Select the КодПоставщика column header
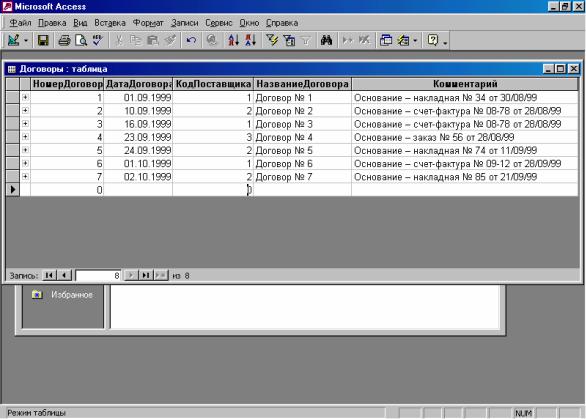 coord(213,84)
